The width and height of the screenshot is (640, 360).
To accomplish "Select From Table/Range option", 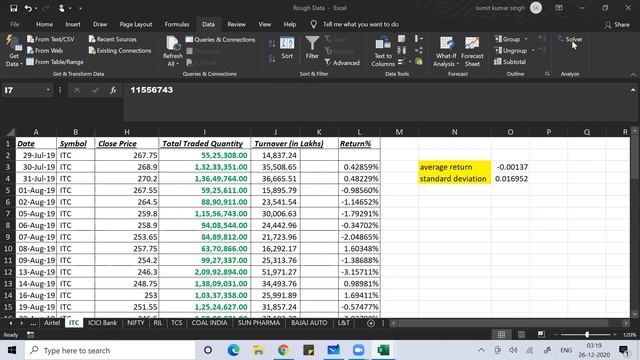I will click(55, 62).
